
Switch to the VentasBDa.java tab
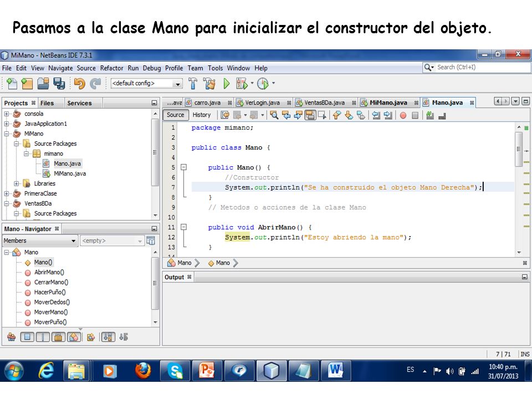click(324, 103)
